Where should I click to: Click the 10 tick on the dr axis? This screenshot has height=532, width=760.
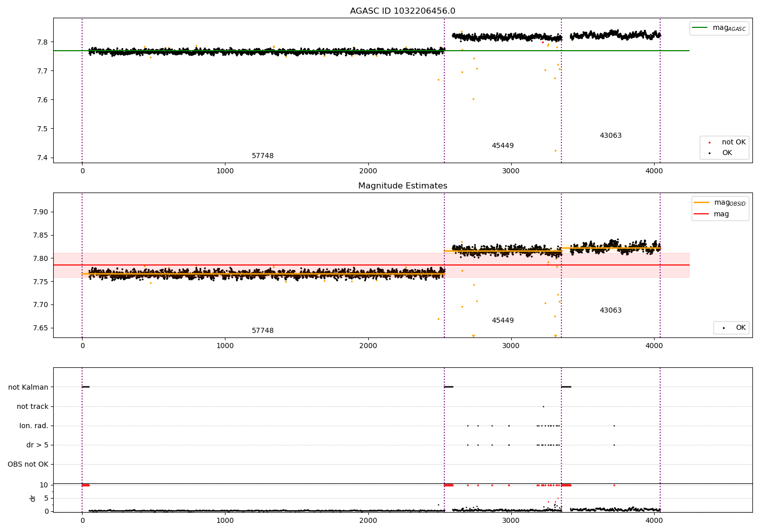click(44, 485)
